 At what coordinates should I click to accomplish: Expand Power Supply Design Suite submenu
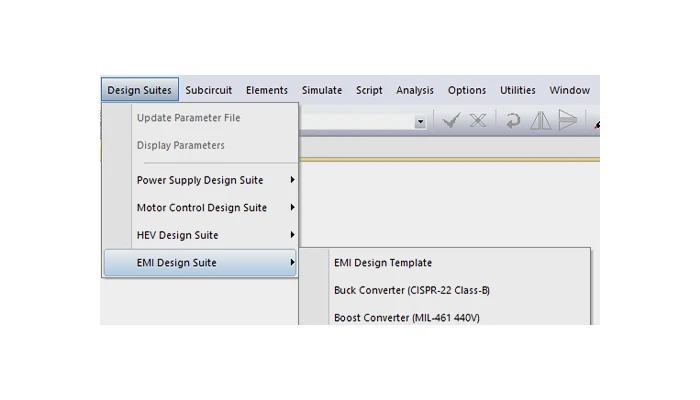pos(201,180)
